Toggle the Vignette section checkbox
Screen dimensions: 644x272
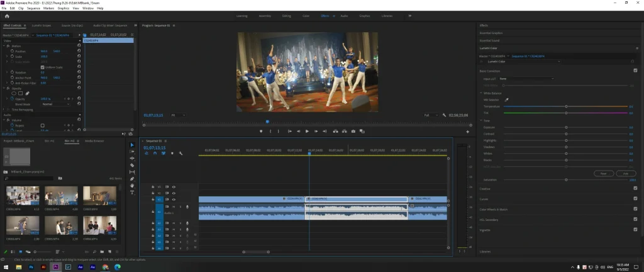click(635, 230)
